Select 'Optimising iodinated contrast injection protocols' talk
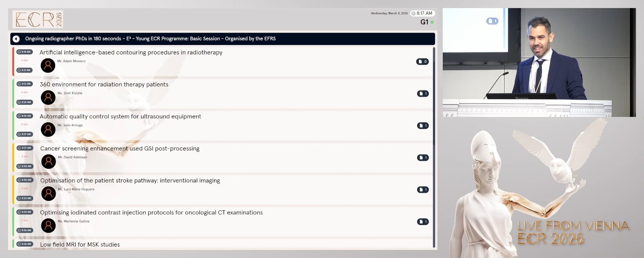This screenshot has height=258, width=644. pyautogui.click(x=151, y=213)
